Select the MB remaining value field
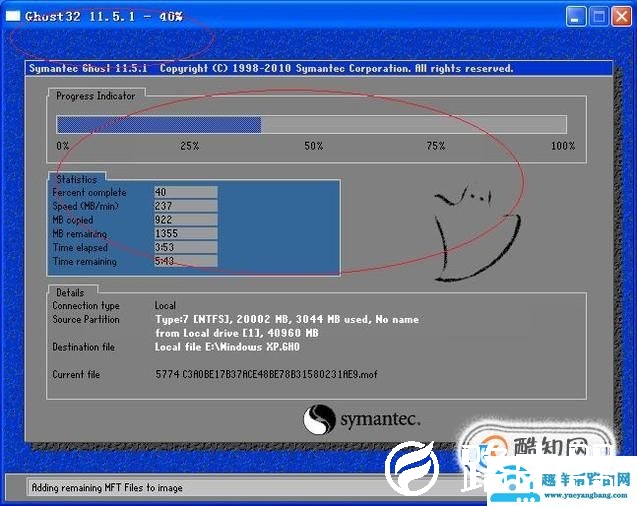637x506 pixels. (x=185, y=234)
